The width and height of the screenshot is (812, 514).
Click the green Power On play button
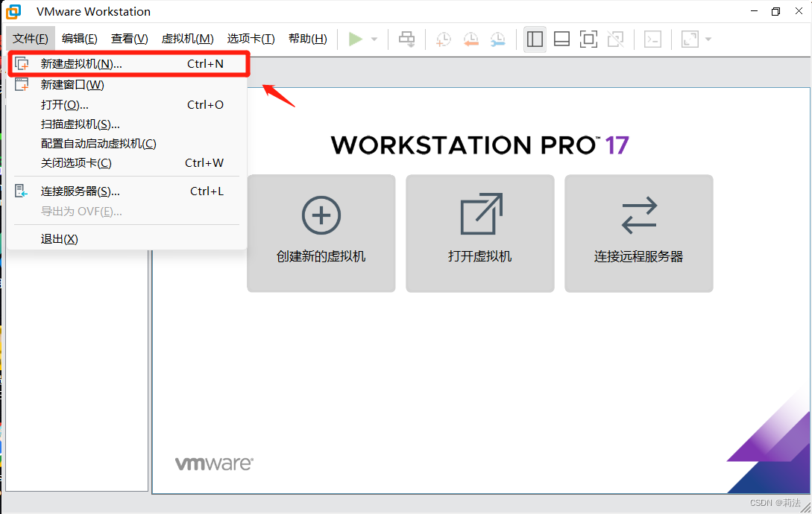(355, 39)
